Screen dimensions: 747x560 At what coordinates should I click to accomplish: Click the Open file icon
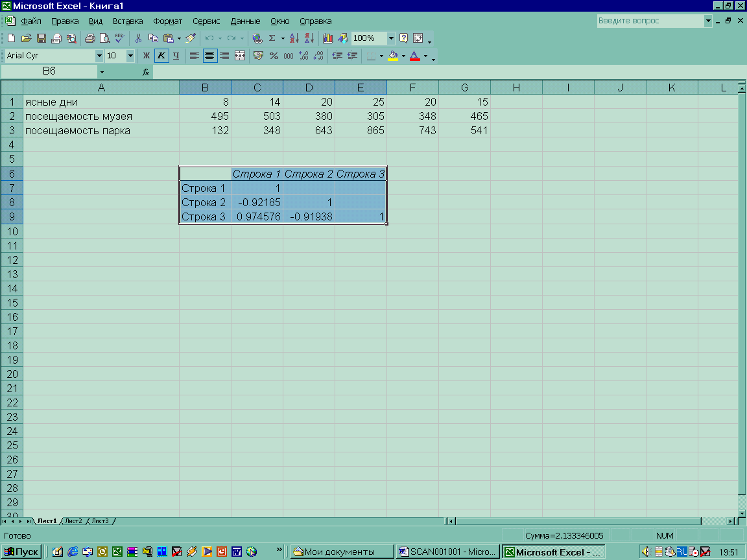26,38
